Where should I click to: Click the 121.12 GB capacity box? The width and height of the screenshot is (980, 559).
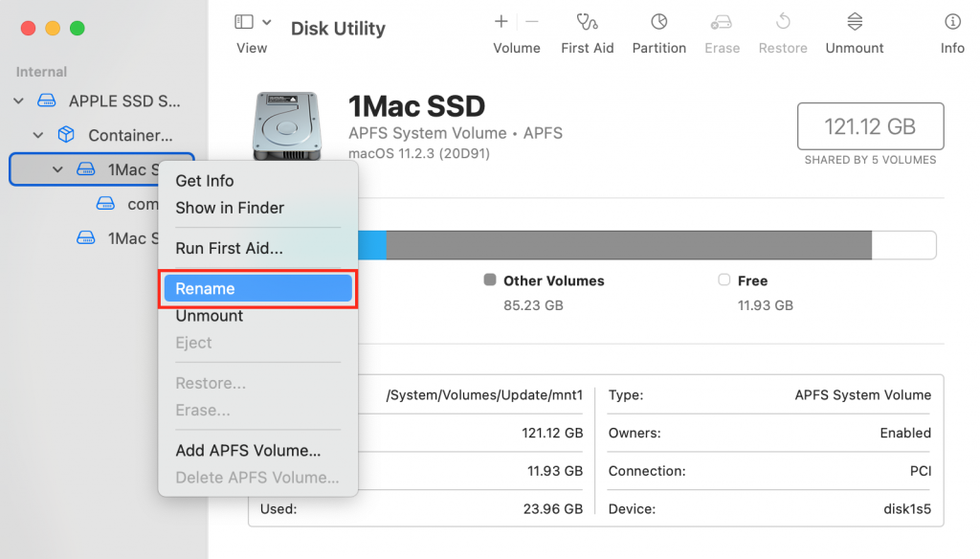(870, 126)
